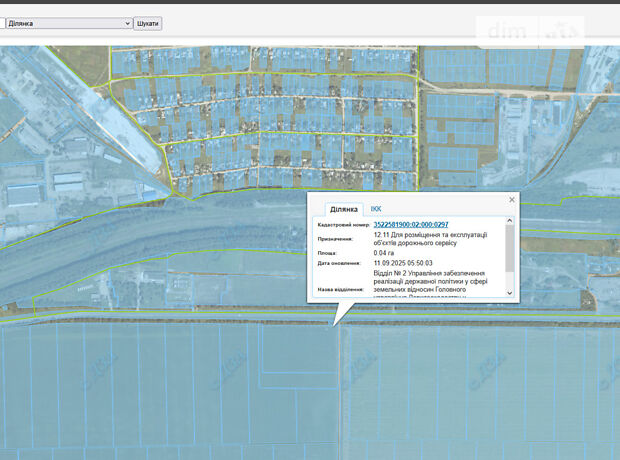This screenshot has width=620, height=460.
Task: Click the popup vertical scrollbar thumb
Action: click(510, 248)
